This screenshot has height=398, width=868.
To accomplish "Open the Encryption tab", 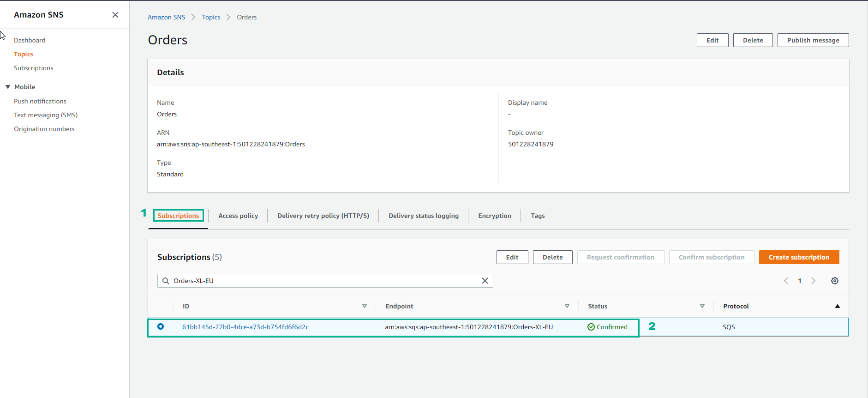I will 495,216.
